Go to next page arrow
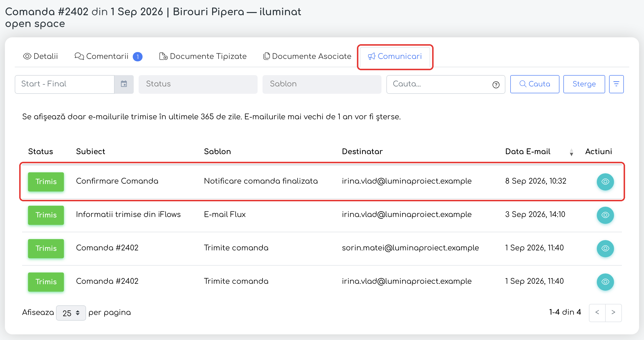The image size is (644, 340). coord(613,312)
